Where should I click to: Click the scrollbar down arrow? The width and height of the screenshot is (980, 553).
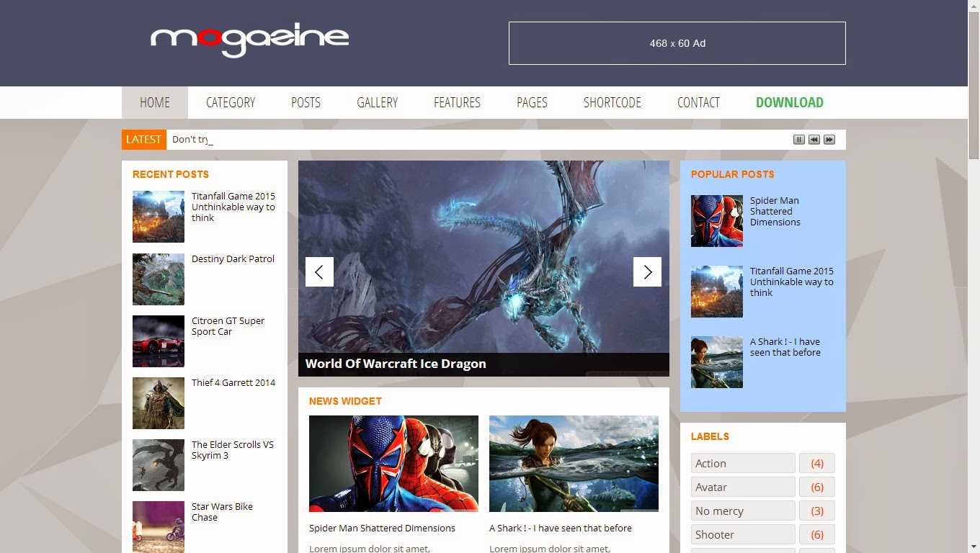(974, 547)
